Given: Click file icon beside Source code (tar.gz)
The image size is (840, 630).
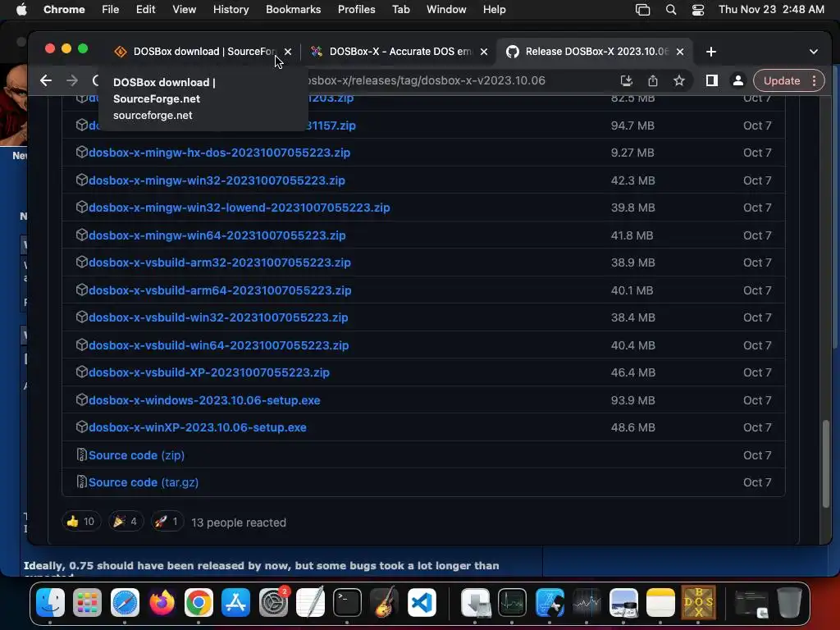Looking at the screenshot, I should tap(81, 482).
